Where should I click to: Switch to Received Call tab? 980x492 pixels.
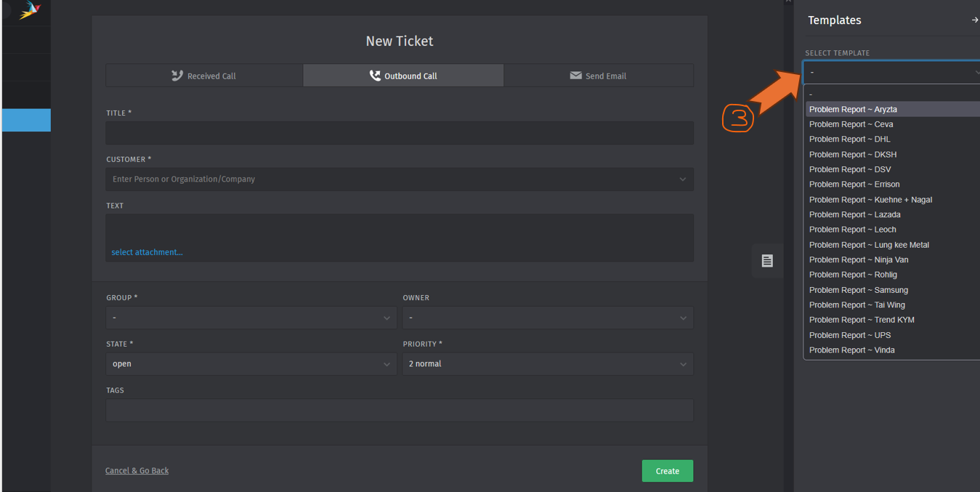click(x=204, y=76)
